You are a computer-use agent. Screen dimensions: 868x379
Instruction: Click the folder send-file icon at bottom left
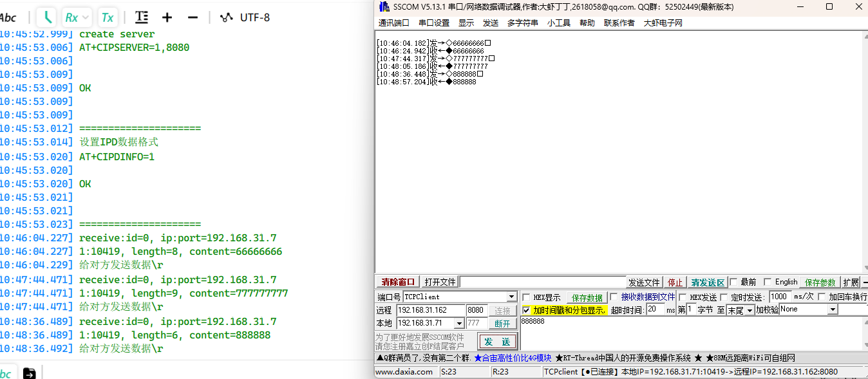pos(29,373)
